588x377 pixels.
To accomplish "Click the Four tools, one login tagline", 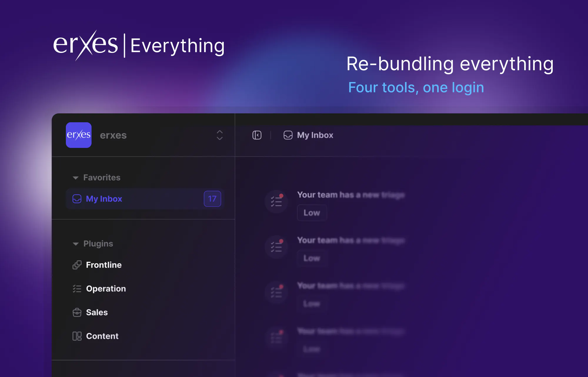I will (416, 88).
